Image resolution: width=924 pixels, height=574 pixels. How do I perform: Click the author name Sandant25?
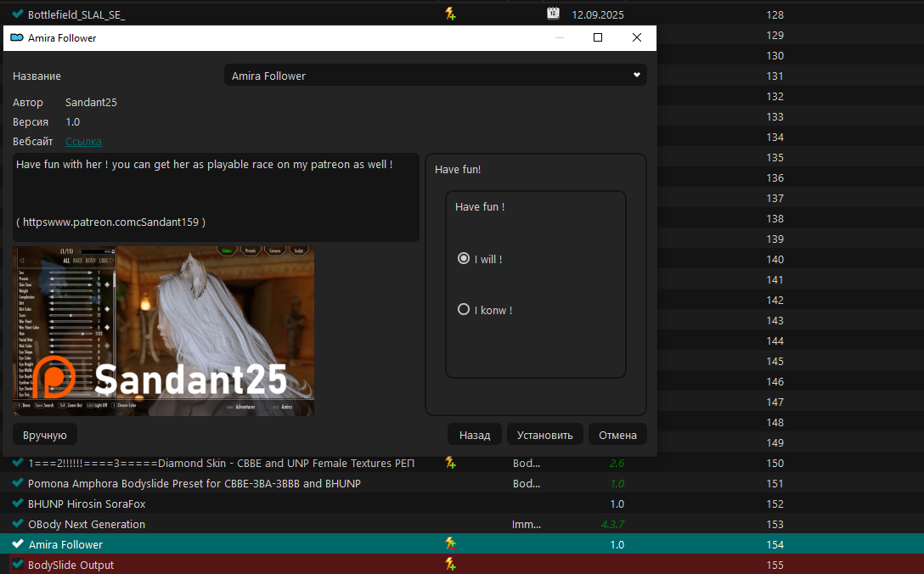click(x=91, y=102)
